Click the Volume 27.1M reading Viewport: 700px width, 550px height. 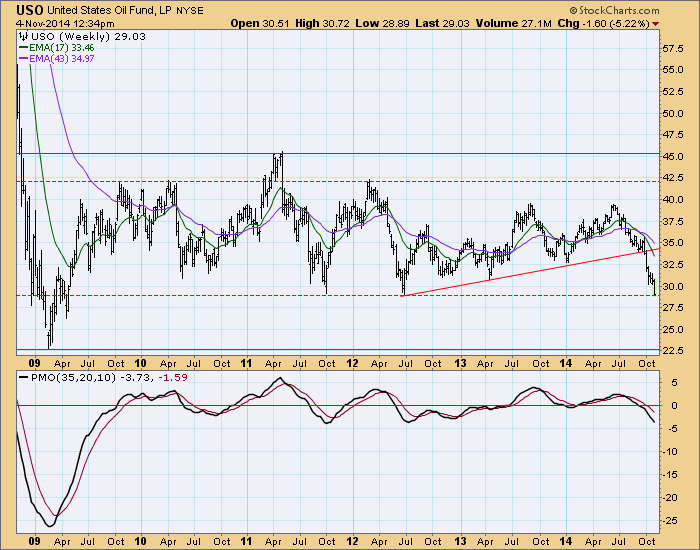click(513, 23)
